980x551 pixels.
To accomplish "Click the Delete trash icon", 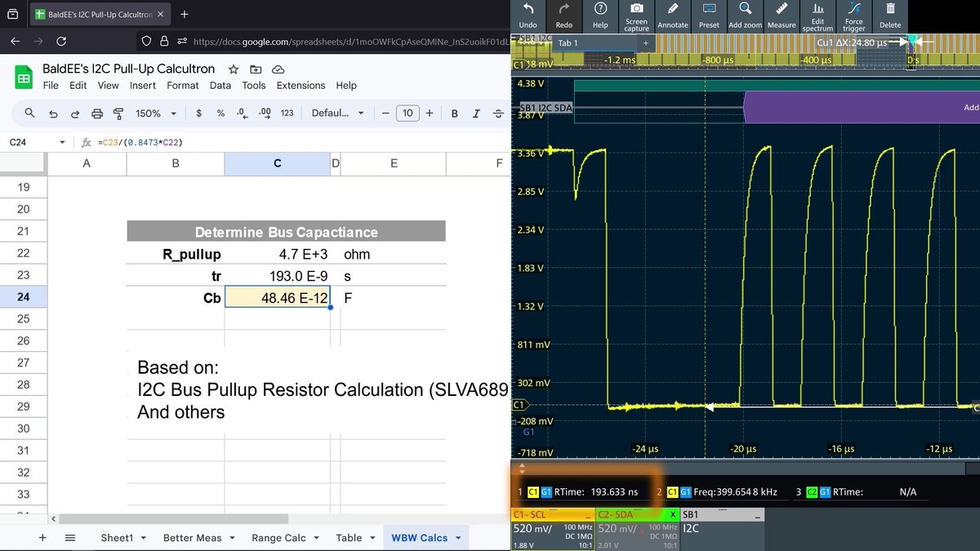I will 890,15.
